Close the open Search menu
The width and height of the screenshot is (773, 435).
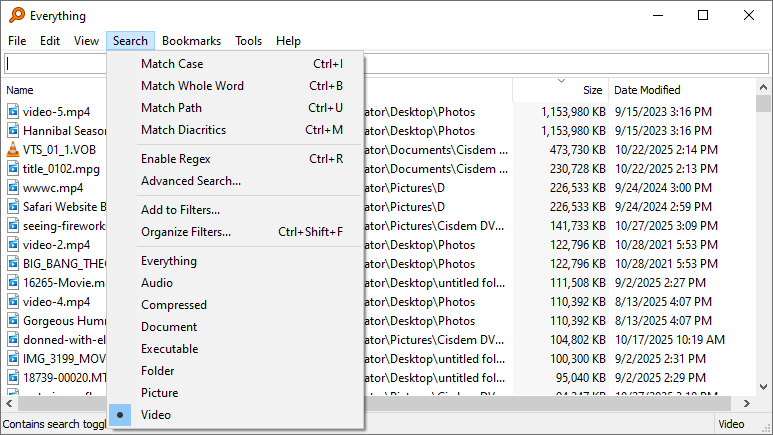coord(130,41)
